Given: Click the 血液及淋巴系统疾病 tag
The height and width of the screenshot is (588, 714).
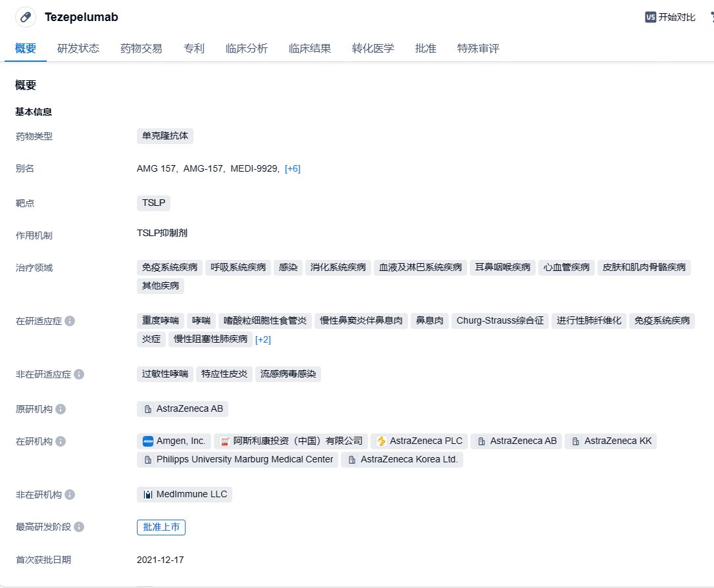Looking at the screenshot, I should (421, 268).
